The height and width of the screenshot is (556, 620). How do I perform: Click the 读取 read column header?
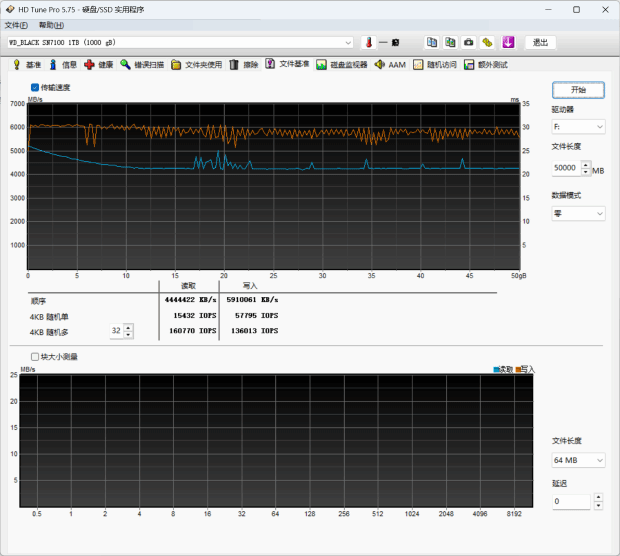point(189,286)
